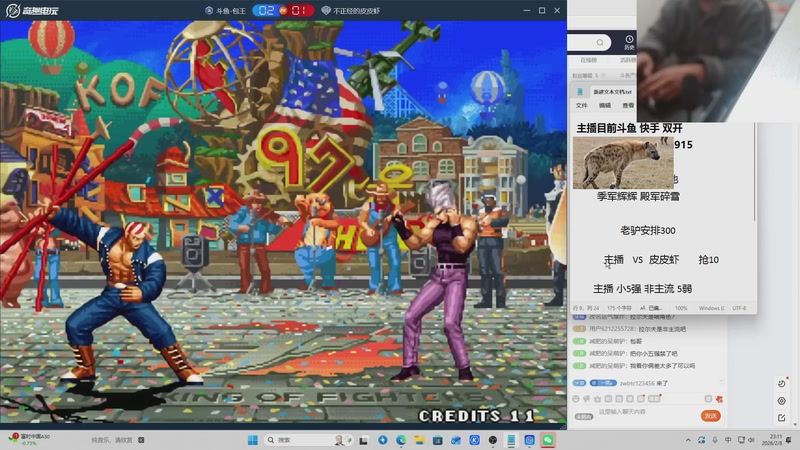
Task: Click the Notepad taskbar icon
Action: [511, 440]
